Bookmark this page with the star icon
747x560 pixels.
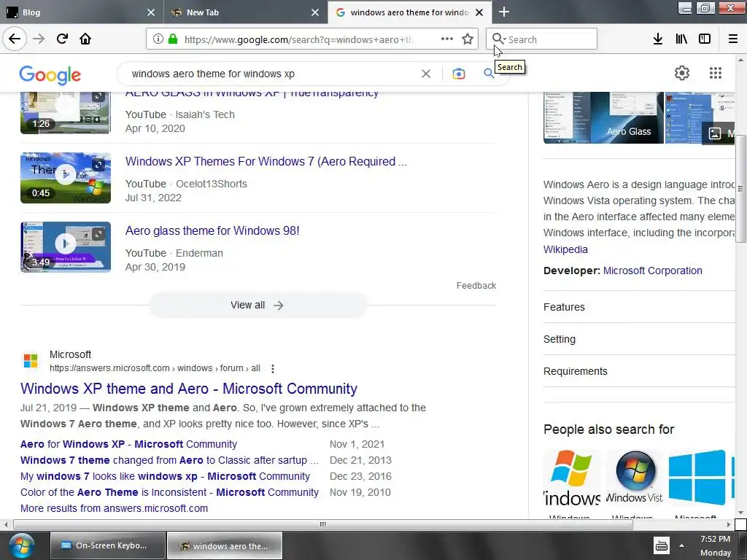468,39
